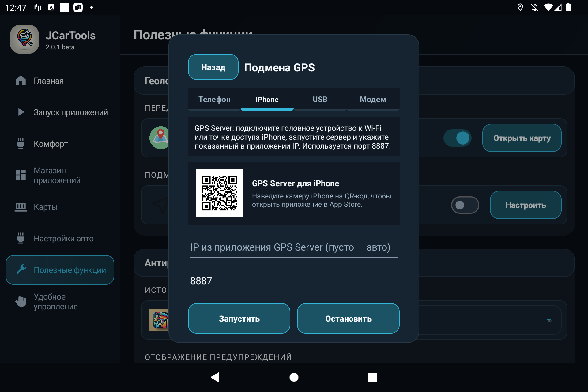Click the map pin icon in the geolocation row
This screenshot has width=588, height=392.
[x=159, y=138]
